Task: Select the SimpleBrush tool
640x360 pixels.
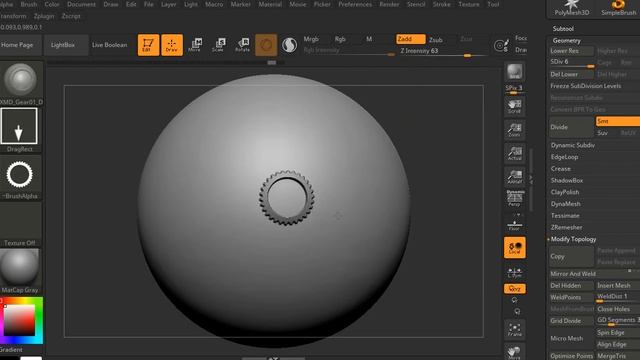Action: (x=619, y=8)
